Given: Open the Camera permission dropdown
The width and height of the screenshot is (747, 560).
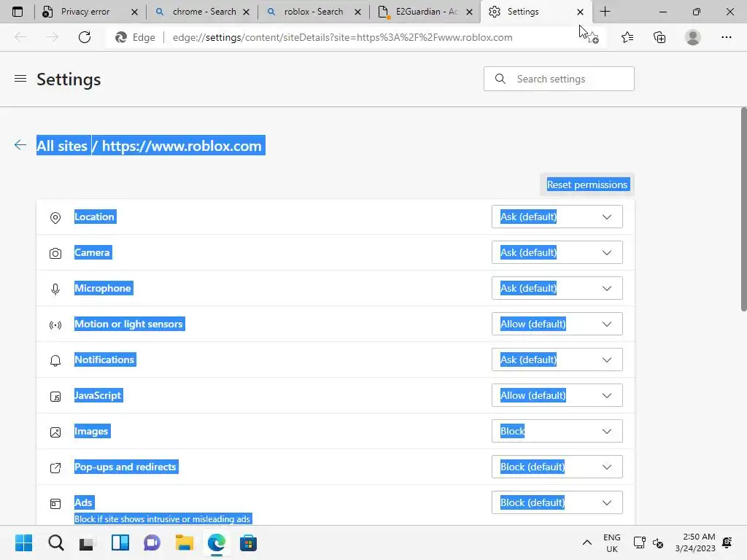Looking at the screenshot, I should pyautogui.click(x=557, y=252).
